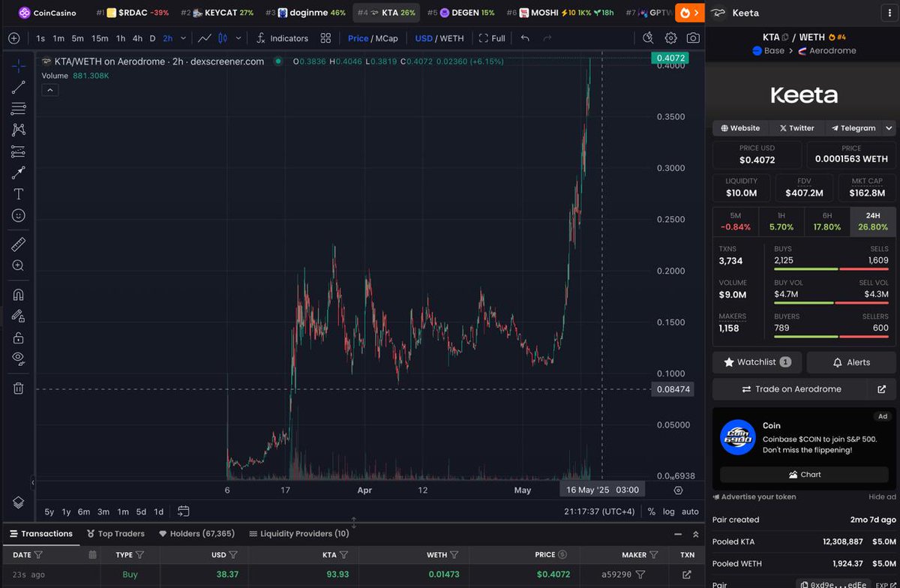Switch chart between Price and MCap
This screenshot has width=900, height=588.
(x=373, y=38)
